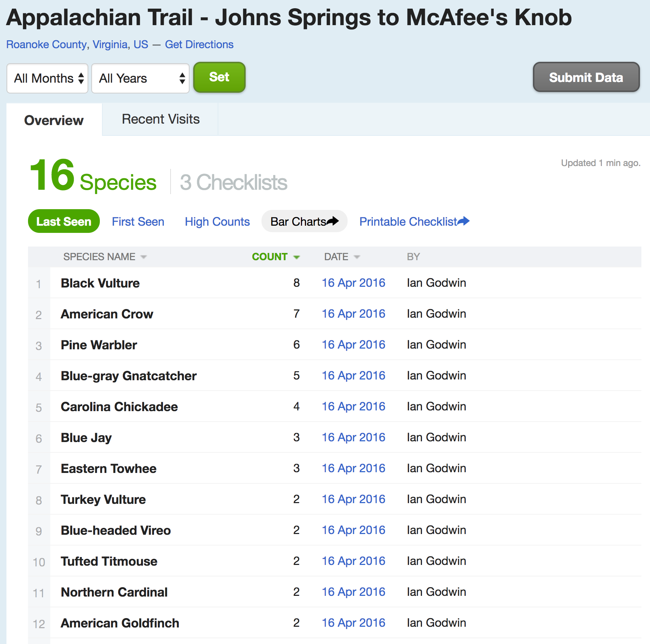Viewport: 650px width, 644px height.
Task: Switch to the Recent Visits tab
Action: [x=161, y=119]
